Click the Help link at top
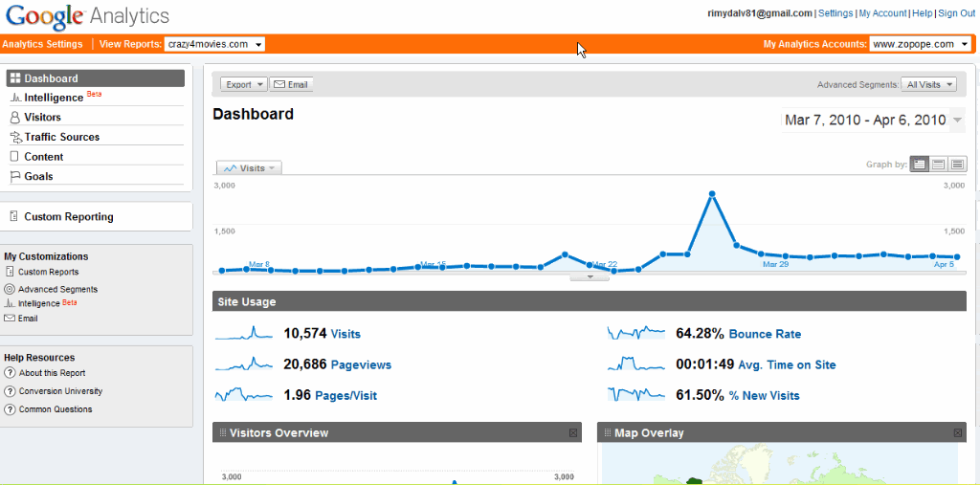 [922, 13]
